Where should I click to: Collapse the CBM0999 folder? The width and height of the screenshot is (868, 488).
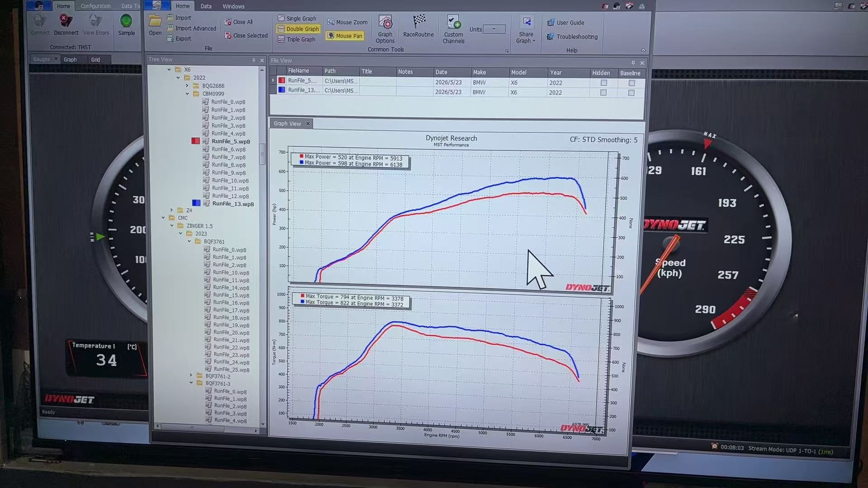click(187, 94)
